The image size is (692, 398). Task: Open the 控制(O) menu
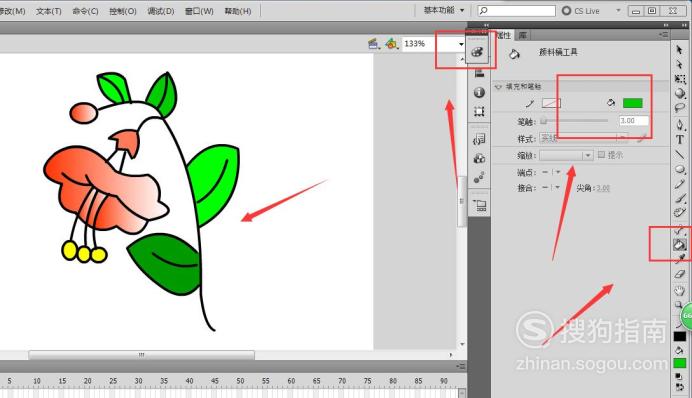pyautogui.click(x=123, y=11)
